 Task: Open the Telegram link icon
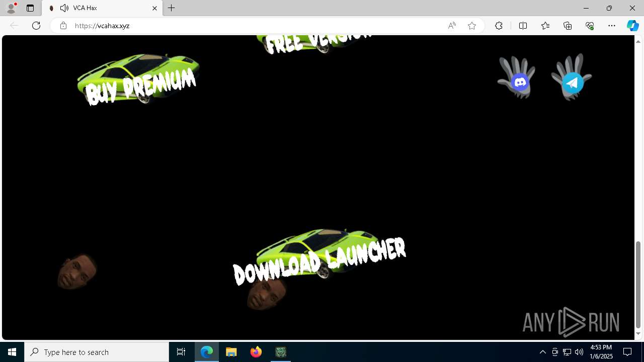(573, 82)
